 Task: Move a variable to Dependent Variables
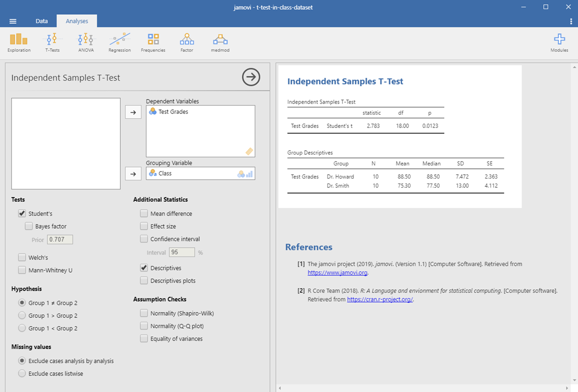pyautogui.click(x=133, y=112)
